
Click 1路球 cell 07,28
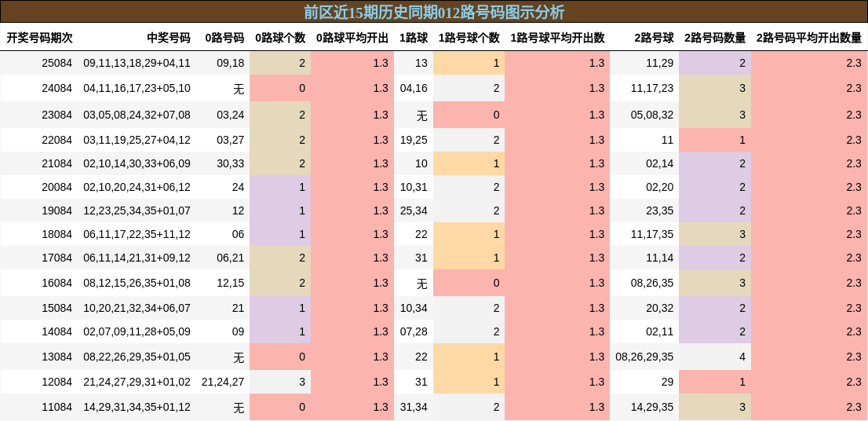pyautogui.click(x=414, y=331)
